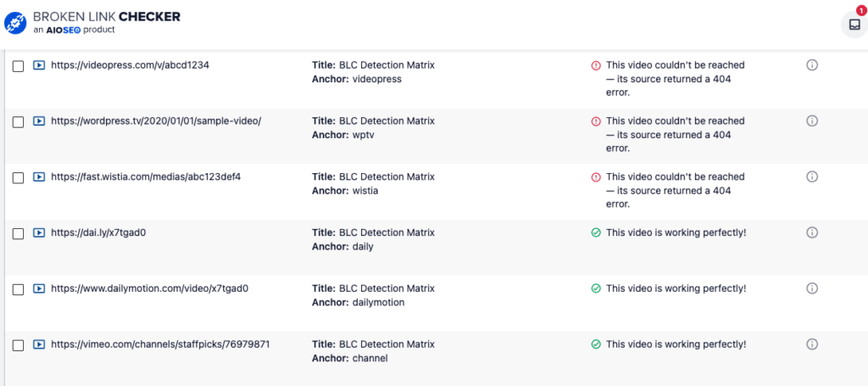Check the vimeo staffpicks row checkbox

click(19, 345)
